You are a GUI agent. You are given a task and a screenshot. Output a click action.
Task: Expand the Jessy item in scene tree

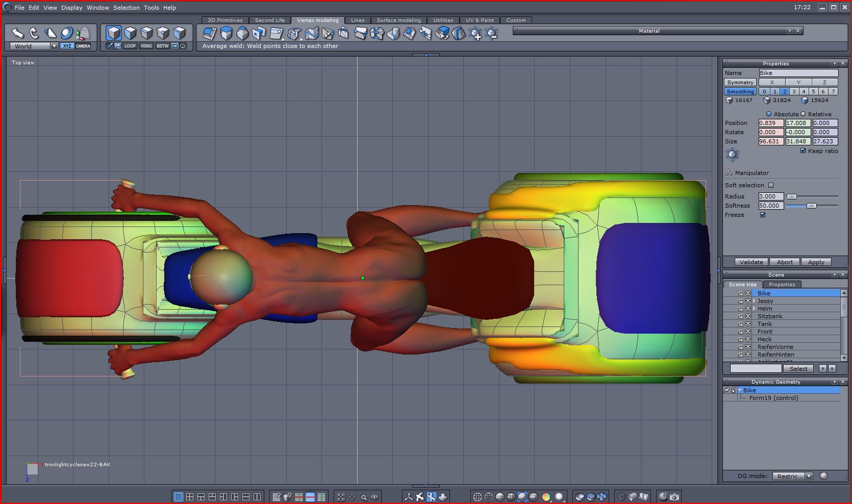(x=755, y=301)
